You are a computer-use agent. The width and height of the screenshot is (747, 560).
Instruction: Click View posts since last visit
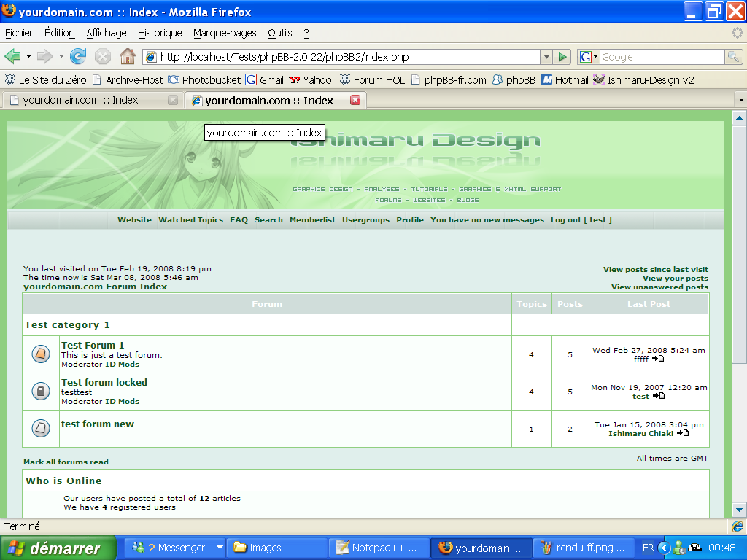656,270
